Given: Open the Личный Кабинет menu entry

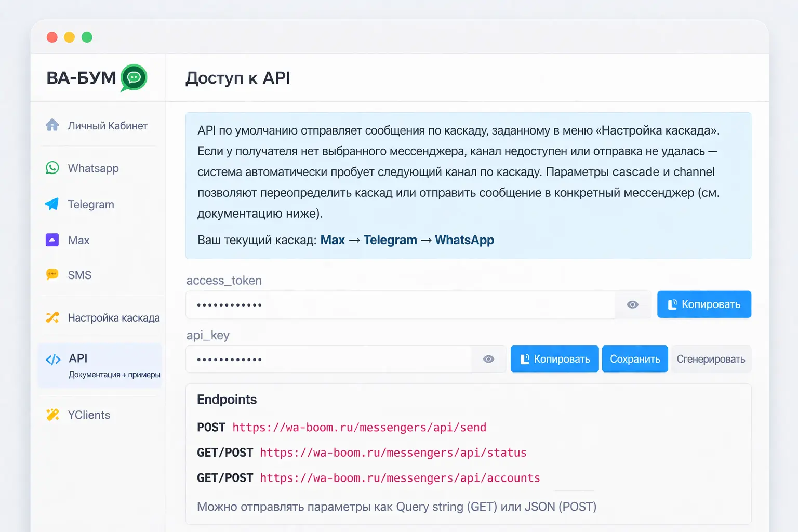Looking at the screenshot, I should (x=108, y=125).
